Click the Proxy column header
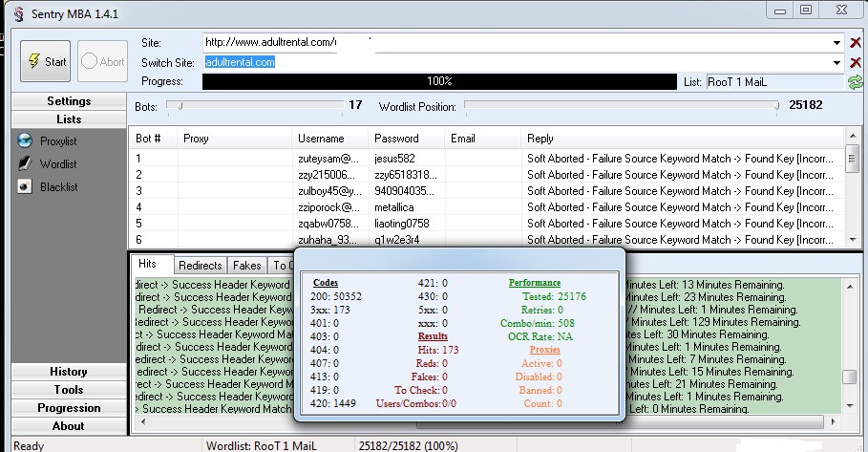Screen dimensions: 868x452 tap(234, 139)
